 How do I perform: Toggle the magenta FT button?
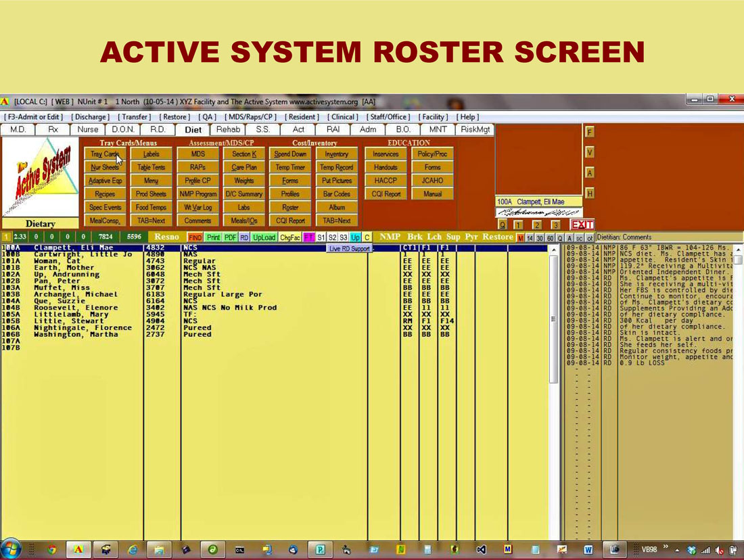308,237
